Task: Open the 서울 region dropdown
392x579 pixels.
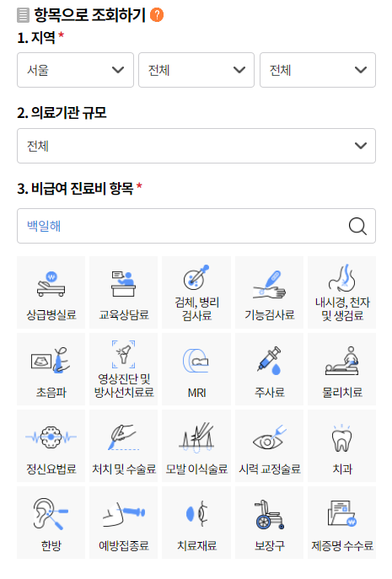Action: click(75, 70)
